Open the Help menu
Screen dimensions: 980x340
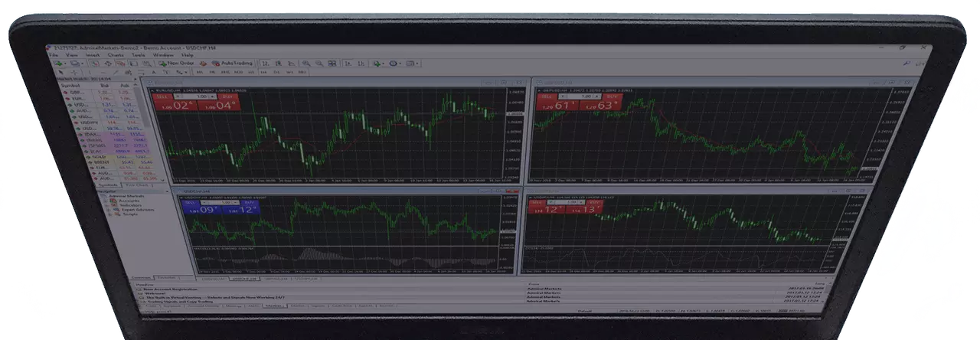click(x=188, y=55)
